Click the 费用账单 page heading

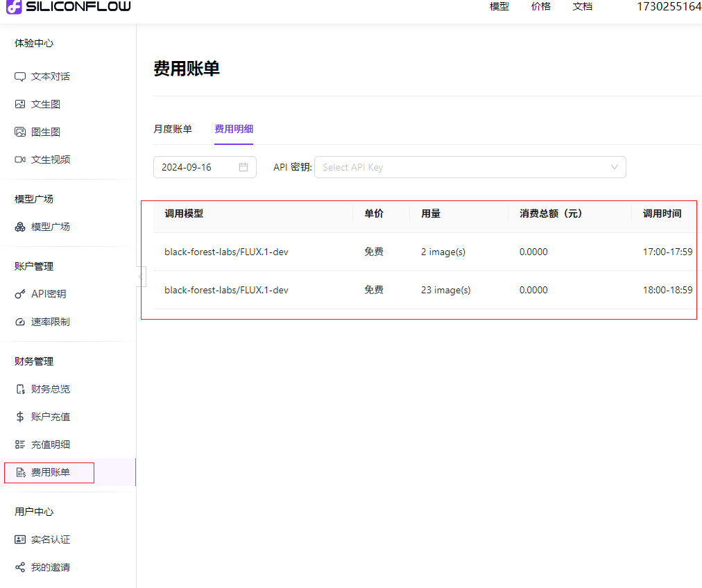pos(187,69)
